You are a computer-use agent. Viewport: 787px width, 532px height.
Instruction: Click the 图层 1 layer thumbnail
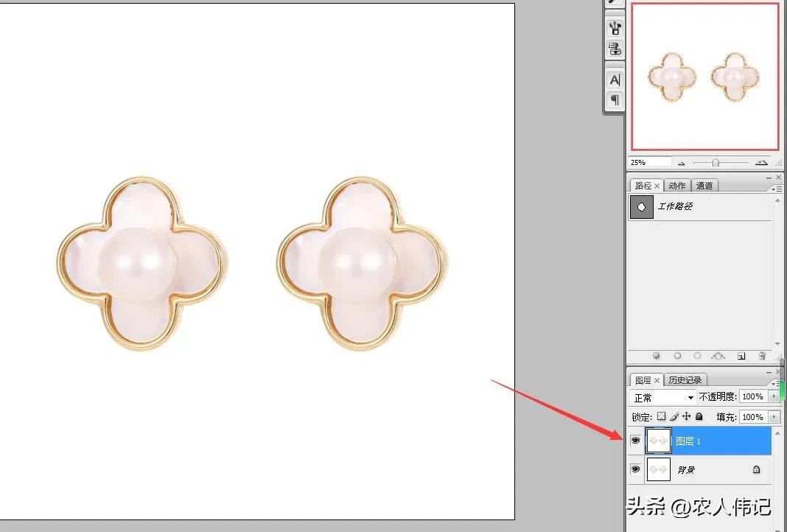[659, 441]
